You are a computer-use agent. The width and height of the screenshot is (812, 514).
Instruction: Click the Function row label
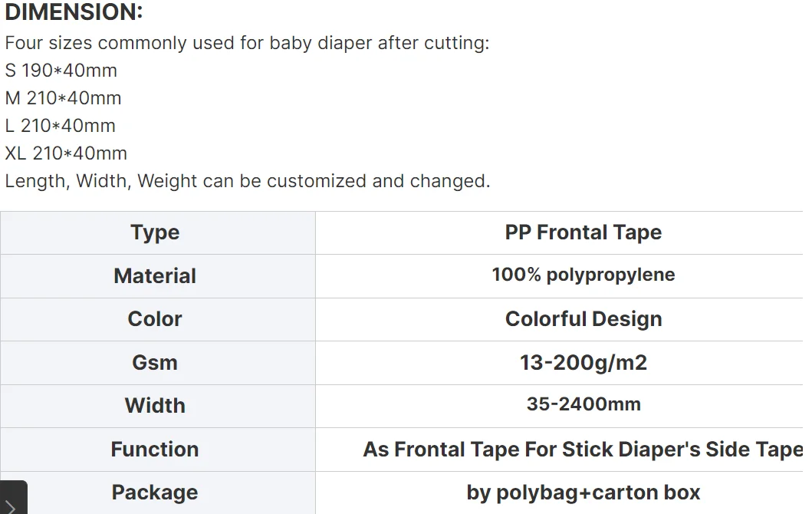155,450
